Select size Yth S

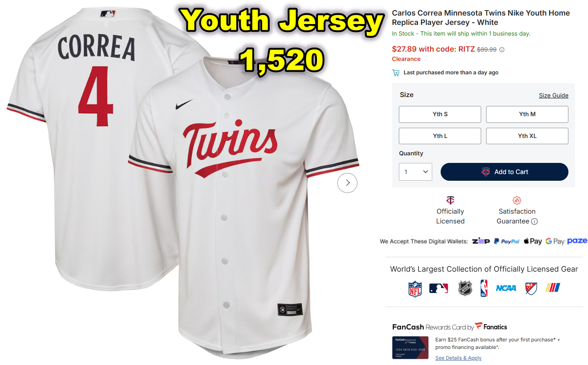coord(440,114)
